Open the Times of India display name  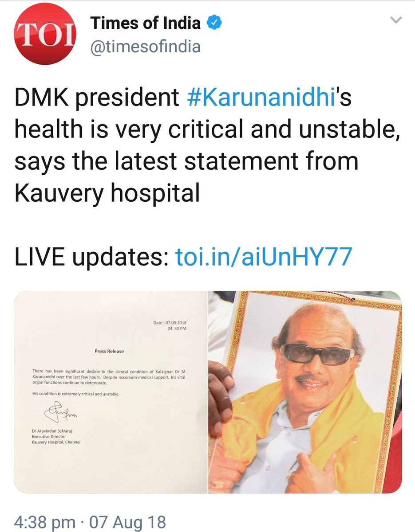(146, 23)
